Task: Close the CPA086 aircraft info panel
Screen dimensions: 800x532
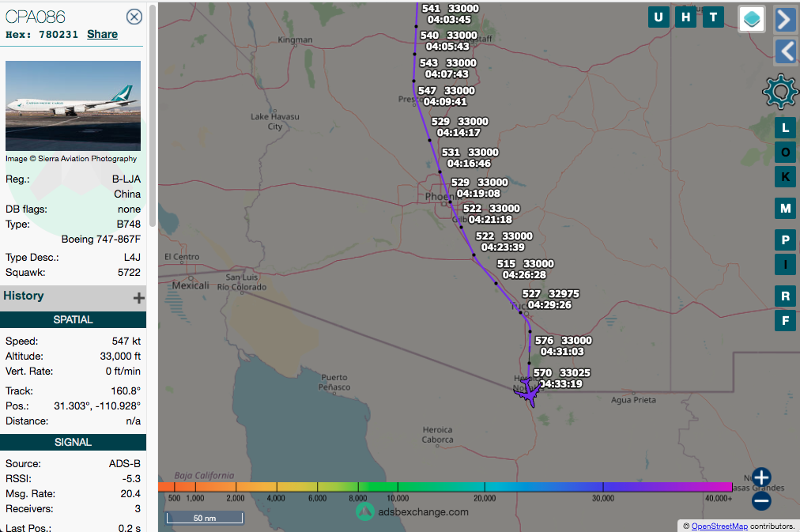Action: tap(134, 17)
